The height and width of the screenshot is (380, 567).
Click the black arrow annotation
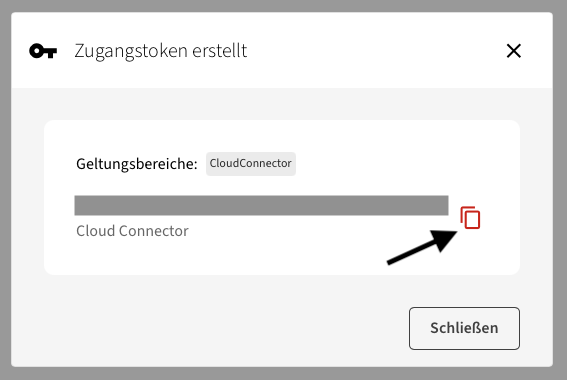[423, 247]
